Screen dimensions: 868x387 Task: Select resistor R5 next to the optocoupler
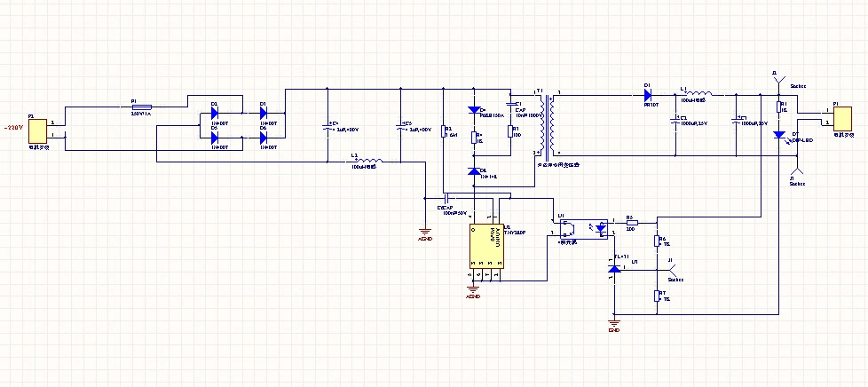(x=632, y=223)
